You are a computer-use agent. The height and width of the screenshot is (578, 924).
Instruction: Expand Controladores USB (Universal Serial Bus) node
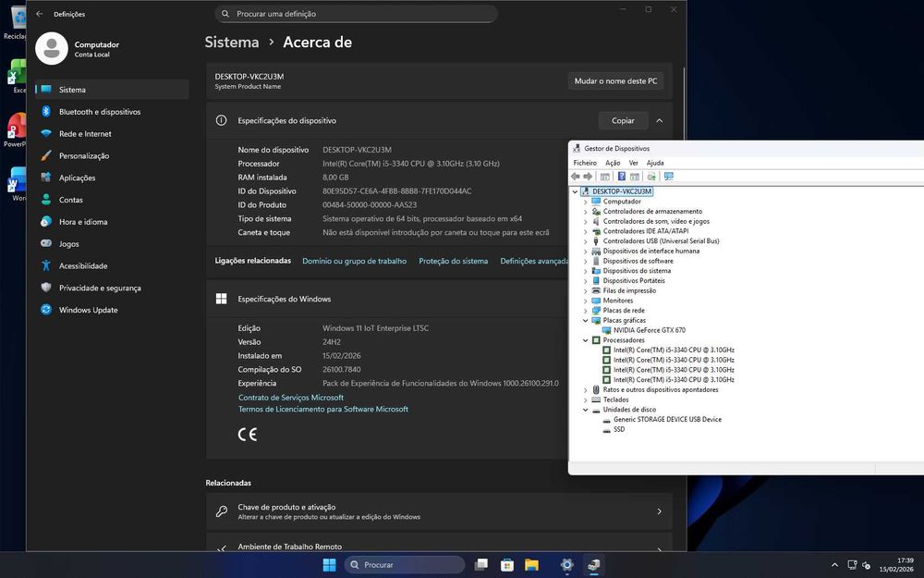pyautogui.click(x=585, y=241)
